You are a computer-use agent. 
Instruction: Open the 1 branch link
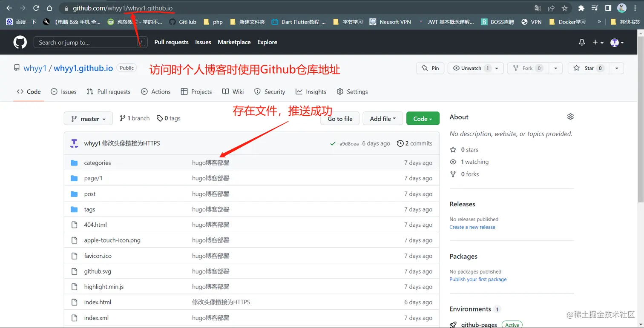[x=135, y=118]
